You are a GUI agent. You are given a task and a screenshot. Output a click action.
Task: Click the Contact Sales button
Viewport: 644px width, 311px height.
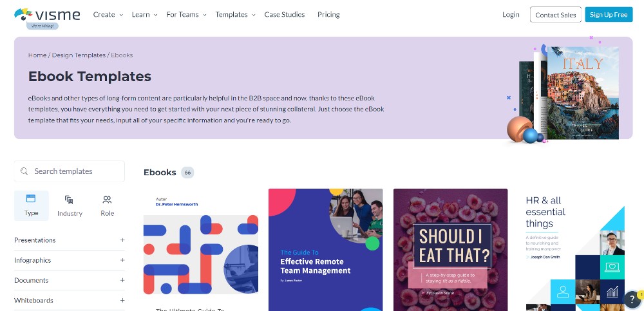(x=555, y=14)
